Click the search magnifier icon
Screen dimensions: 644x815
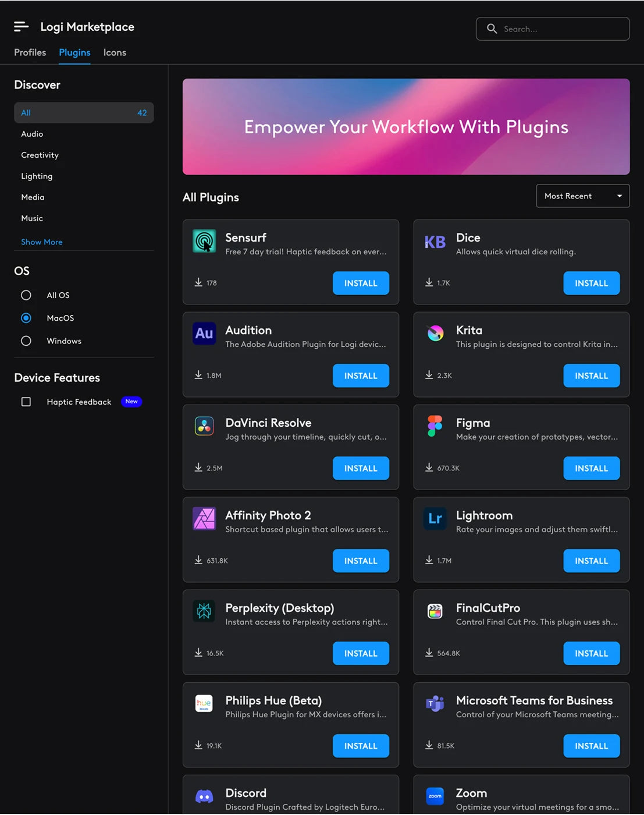[x=492, y=29]
